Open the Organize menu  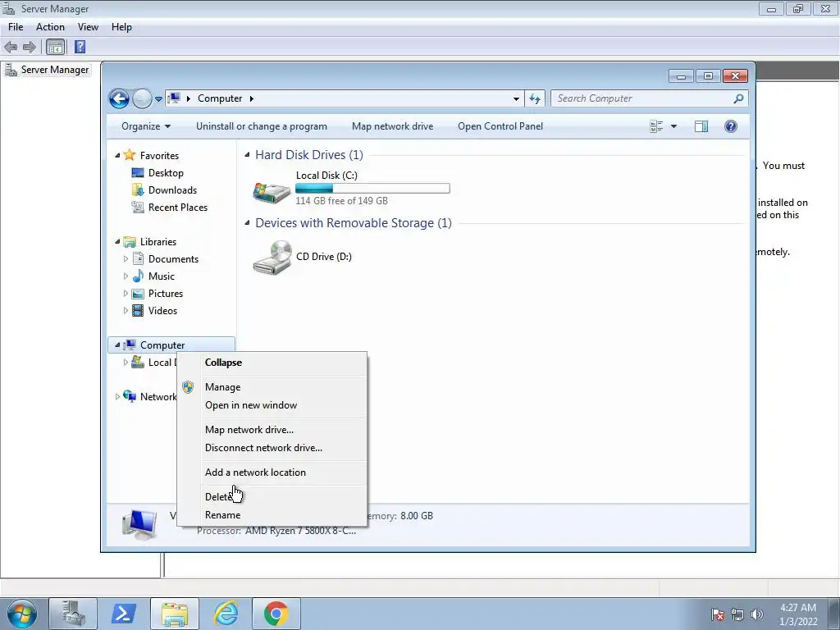[146, 126]
